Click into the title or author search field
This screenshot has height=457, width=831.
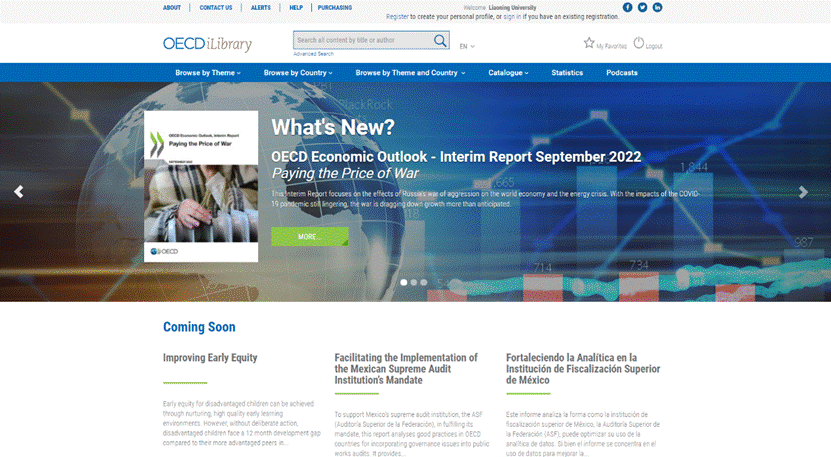pyautogui.click(x=362, y=40)
